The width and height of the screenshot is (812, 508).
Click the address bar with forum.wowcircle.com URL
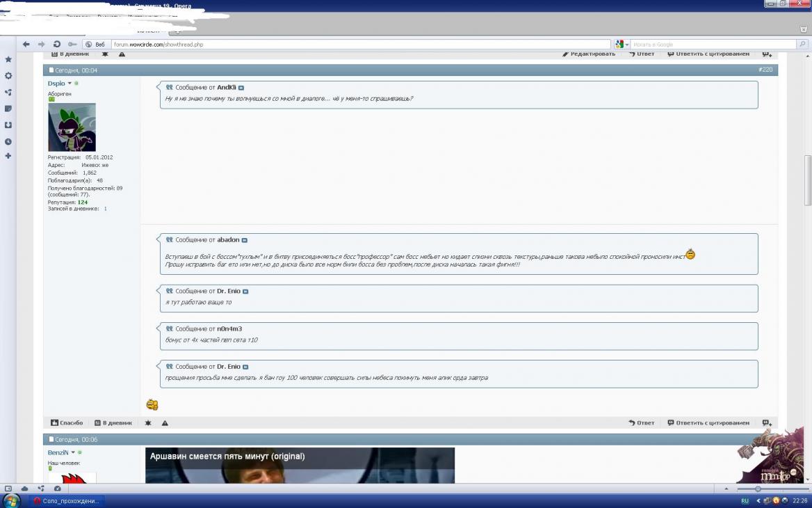click(348, 44)
